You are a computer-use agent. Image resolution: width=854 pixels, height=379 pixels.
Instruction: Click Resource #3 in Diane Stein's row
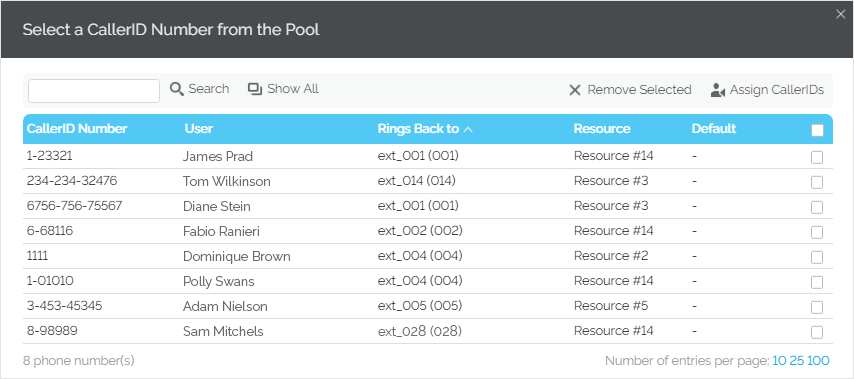click(x=611, y=206)
